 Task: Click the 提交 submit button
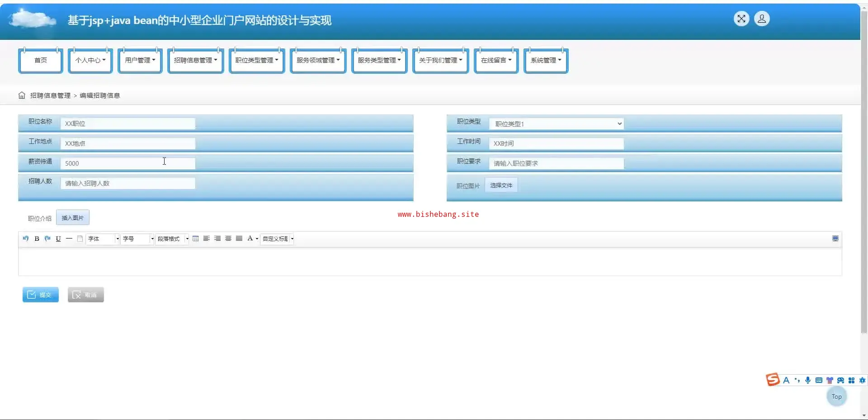[x=41, y=295]
